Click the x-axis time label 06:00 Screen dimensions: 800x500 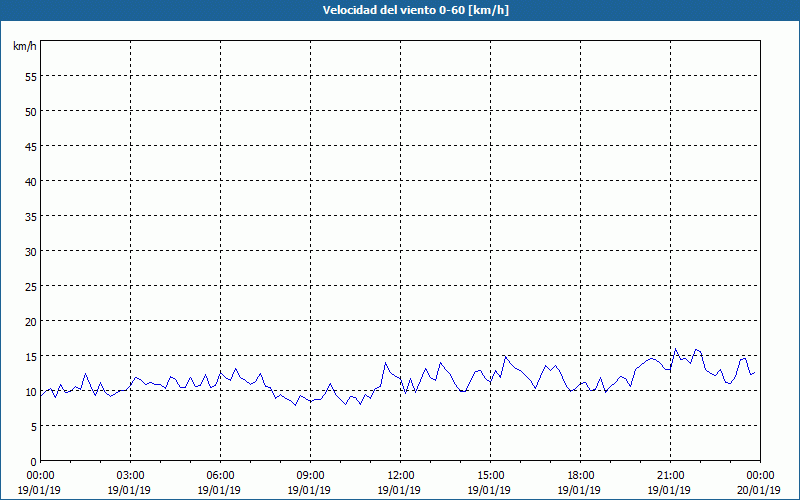[220, 476]
